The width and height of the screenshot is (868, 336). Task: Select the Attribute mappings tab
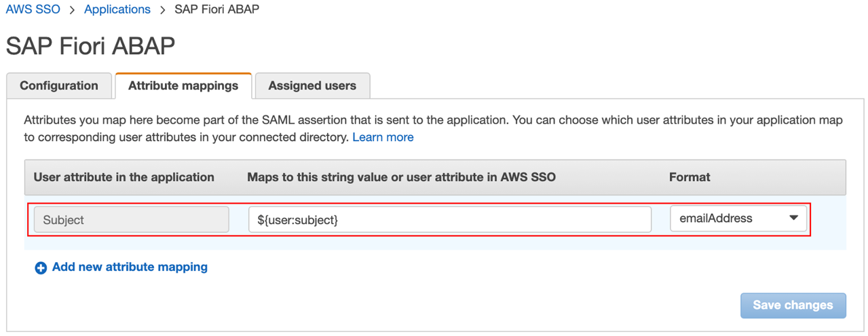click(183, 86)
